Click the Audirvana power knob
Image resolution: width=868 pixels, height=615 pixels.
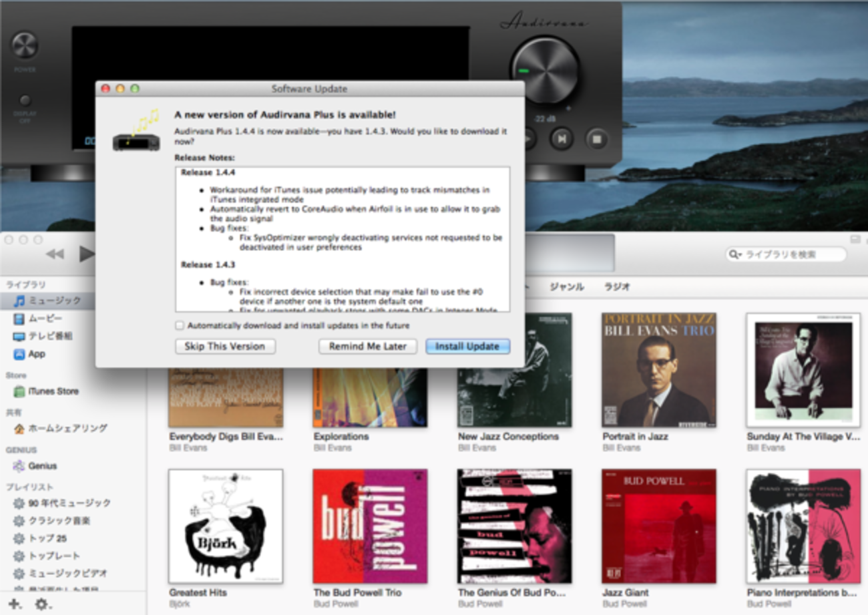[25, 45]
